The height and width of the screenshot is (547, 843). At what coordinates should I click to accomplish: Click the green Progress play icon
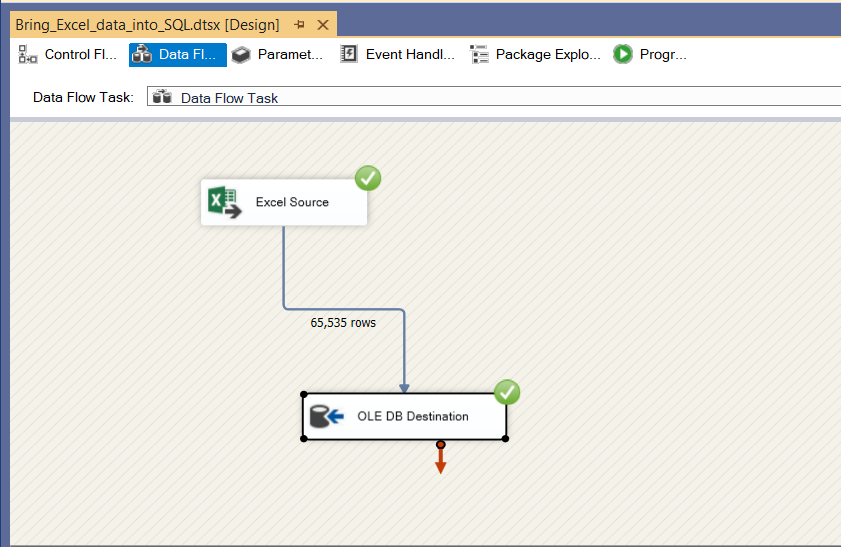[623, 55]
